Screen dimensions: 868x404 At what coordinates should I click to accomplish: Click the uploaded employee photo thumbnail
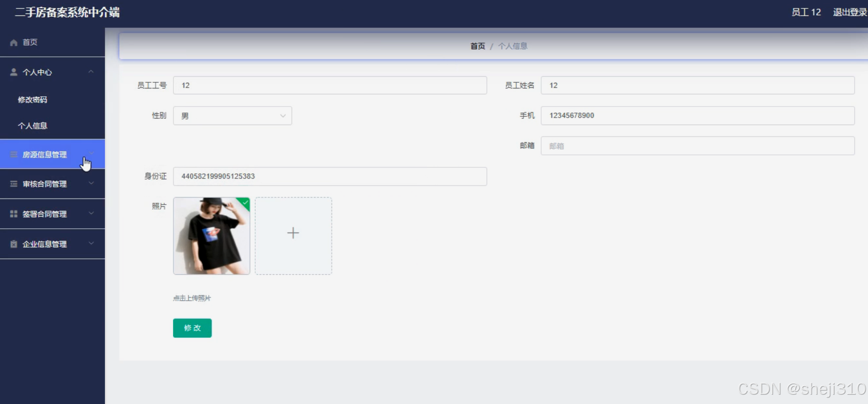[212, 236]
